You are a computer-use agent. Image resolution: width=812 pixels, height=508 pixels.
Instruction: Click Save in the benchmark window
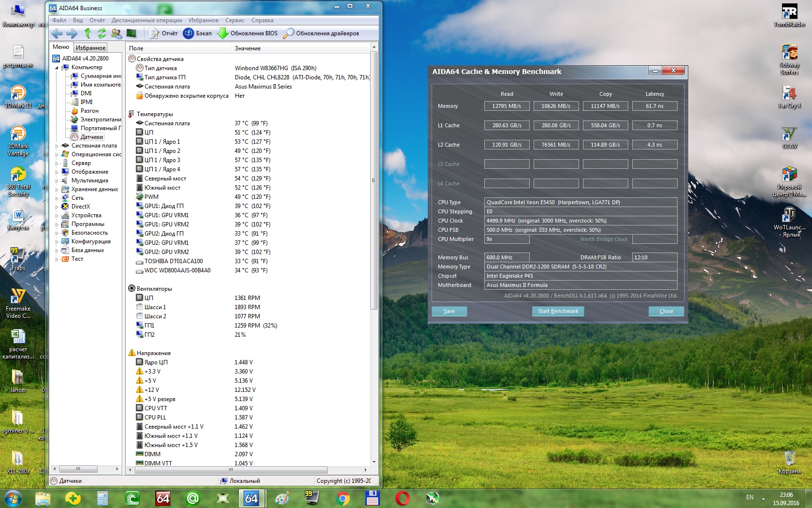click(x=449, y=311)
